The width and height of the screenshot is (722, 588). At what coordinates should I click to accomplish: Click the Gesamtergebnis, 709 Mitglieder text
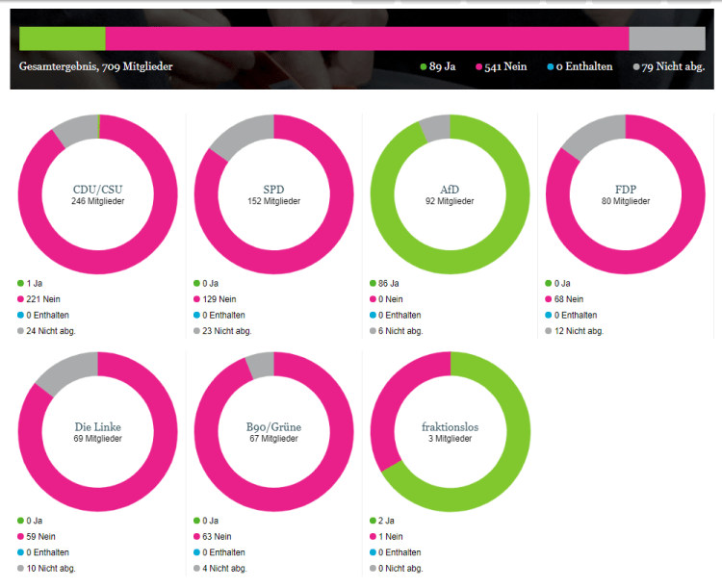96,67
